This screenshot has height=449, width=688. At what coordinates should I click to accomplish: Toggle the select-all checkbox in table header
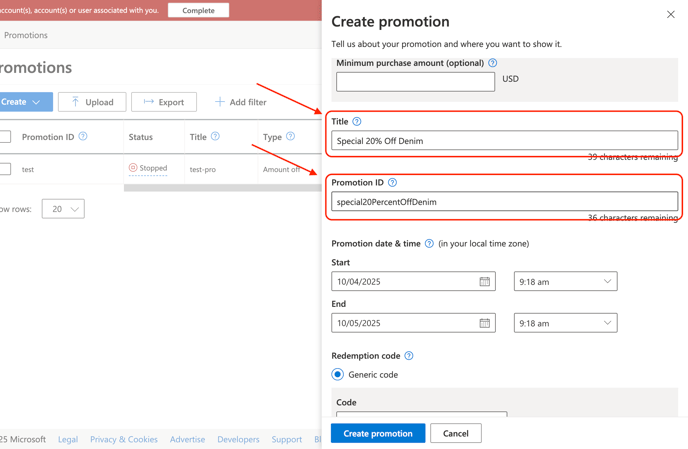(x=5, y=137)
